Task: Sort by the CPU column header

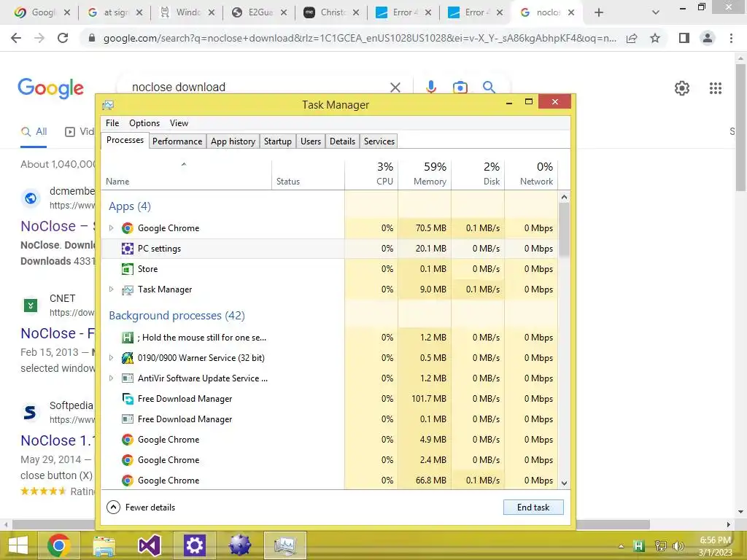Action: pyautogui.click(x=371, y=174)
